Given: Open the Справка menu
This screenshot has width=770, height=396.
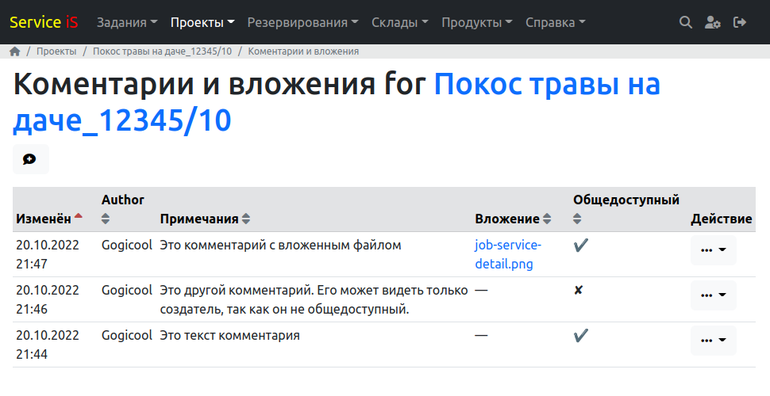Looking at the screenshot, I should click(555, 22).
